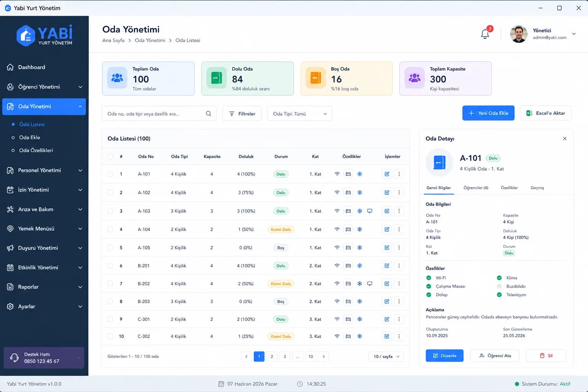Check the checkbox for room A-101
The image size is (588, 392).
pyautogui.click(x=110, y=174)
